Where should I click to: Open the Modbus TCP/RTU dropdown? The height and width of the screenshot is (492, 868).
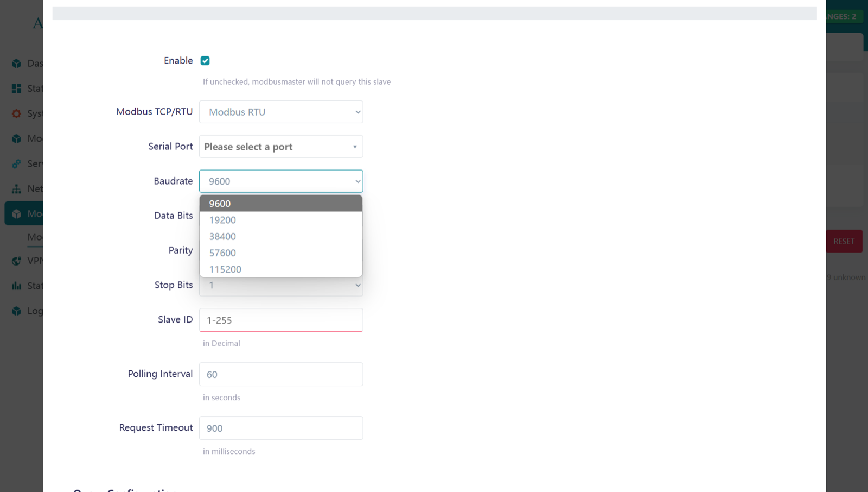(280, 112)
